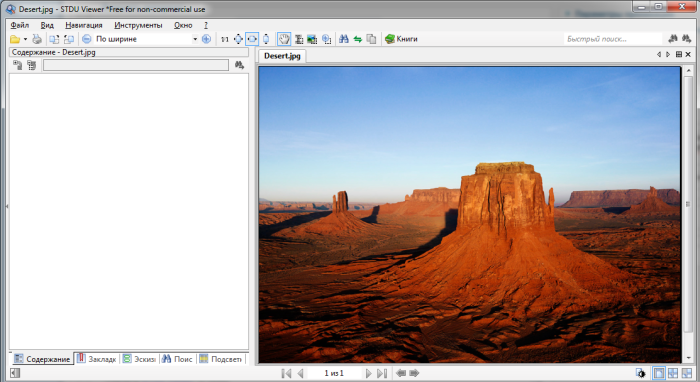Set actual size 1:1 zoom
Viewport: 700px width, 382px height.
click(x=225, y=39)
